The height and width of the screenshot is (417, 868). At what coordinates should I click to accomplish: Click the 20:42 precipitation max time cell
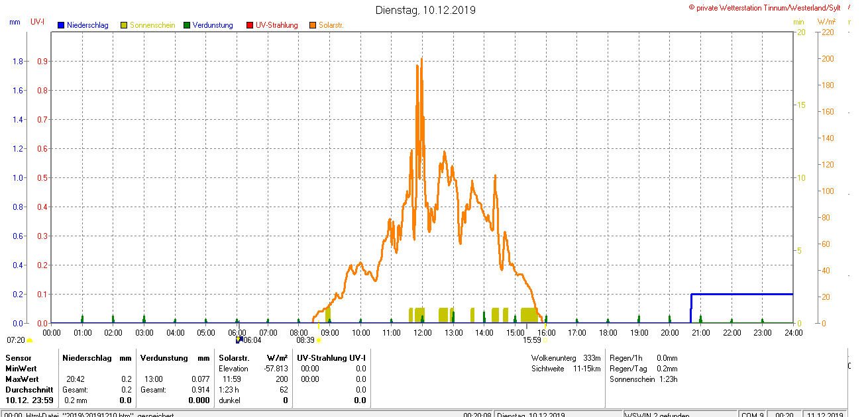click(75, 379)
